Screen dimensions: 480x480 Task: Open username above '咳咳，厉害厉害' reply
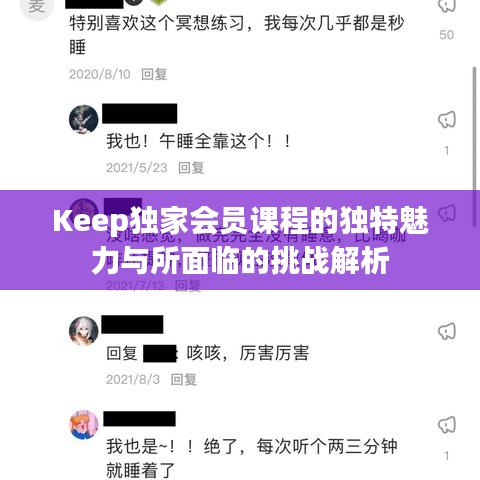[132, 324]
